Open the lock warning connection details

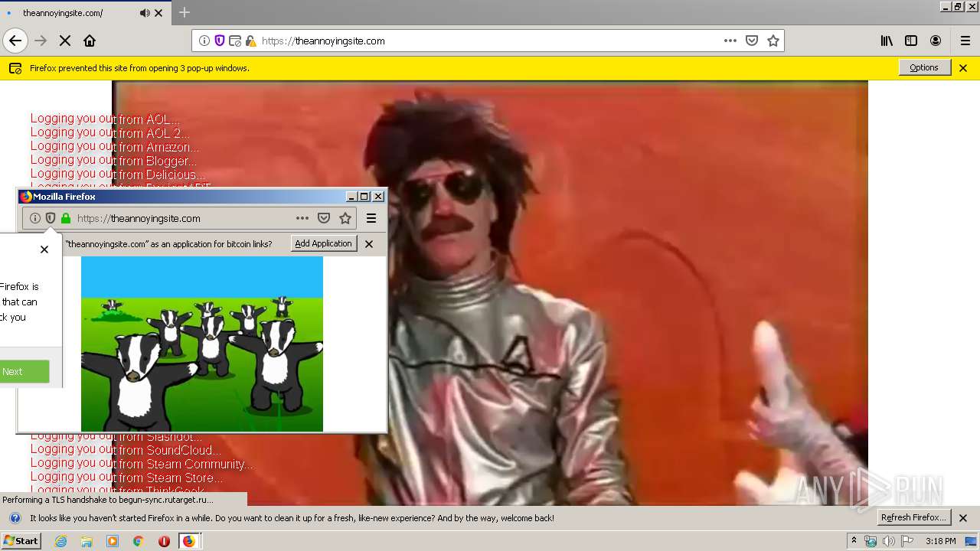[x=250, y=41]
